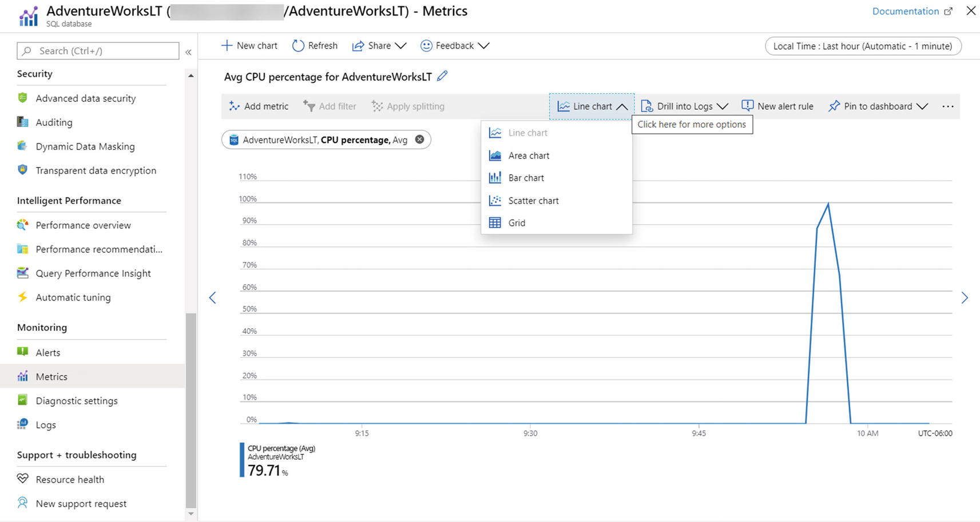The height and width of the screenshot is (522, 980).
Task: Click the SQL database icon in metric chip
Action: (x=233, y=140)
